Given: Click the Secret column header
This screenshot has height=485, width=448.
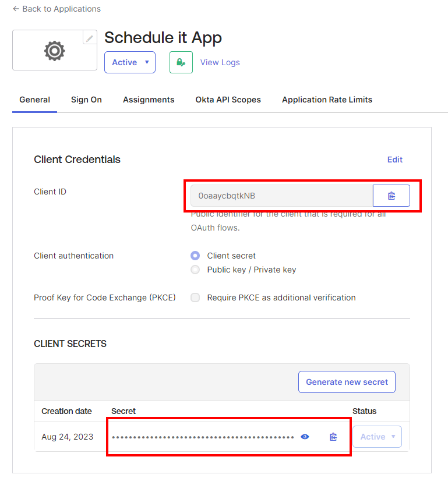Looking at the screenshot, I should (124, 411).
